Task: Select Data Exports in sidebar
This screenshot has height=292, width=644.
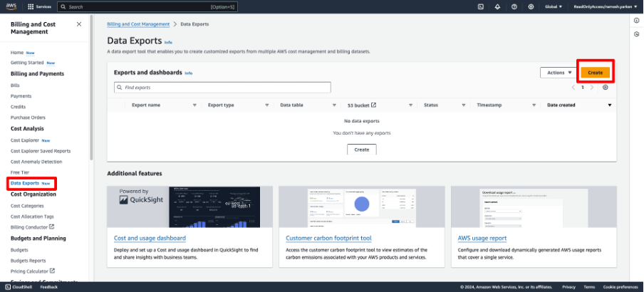Action: click(x=25, y=183)
